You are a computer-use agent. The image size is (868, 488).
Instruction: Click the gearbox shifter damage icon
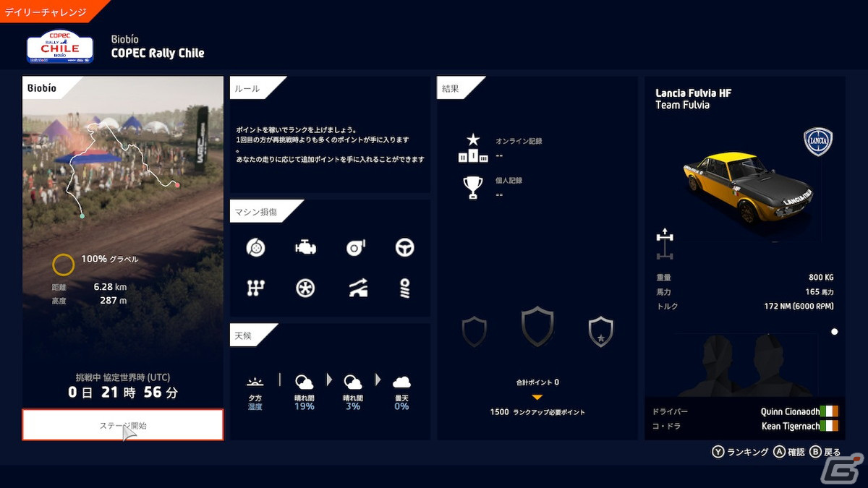pyautogui.click(x=255, y=288)
